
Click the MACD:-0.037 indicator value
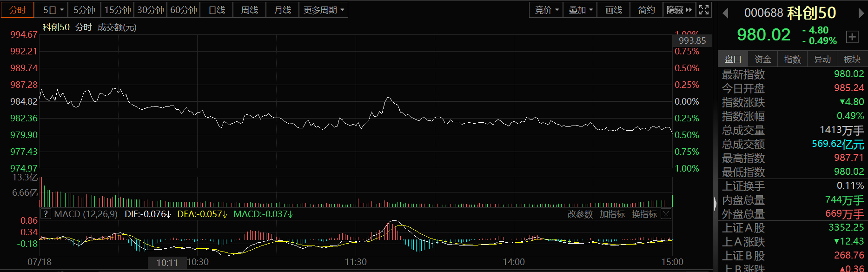[x=263, y=214]
